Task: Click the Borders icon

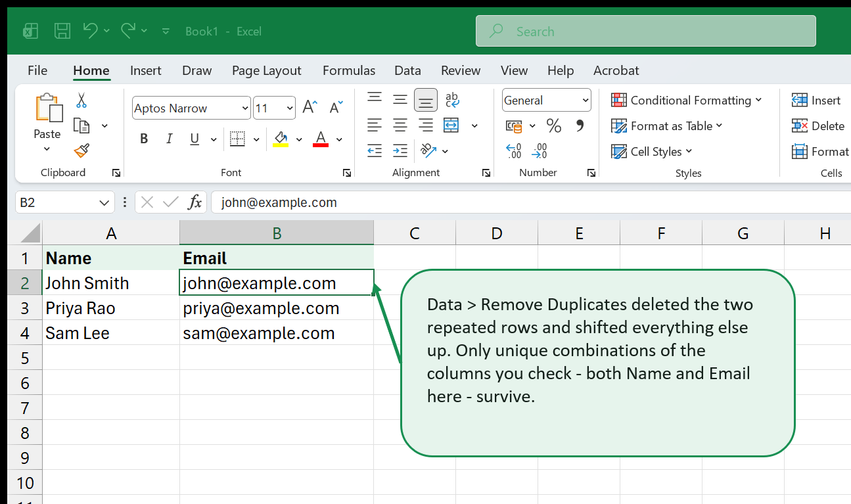Action: point(237,139)
